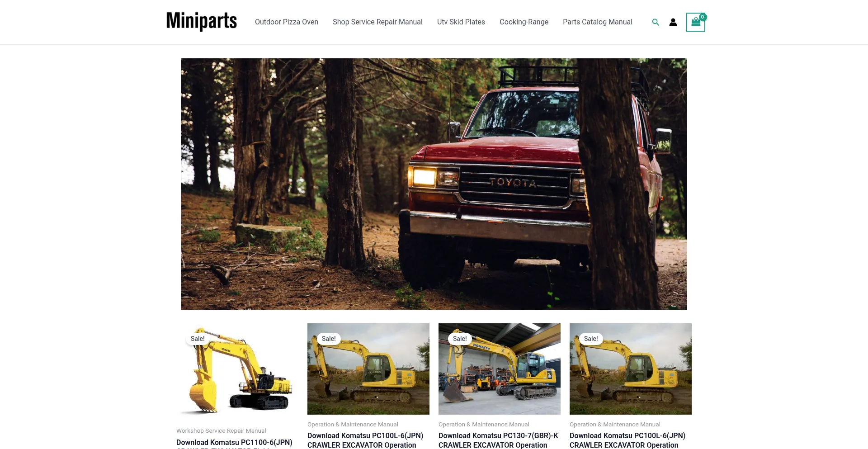Click the red Toyota truck banner image

point(434,184)
